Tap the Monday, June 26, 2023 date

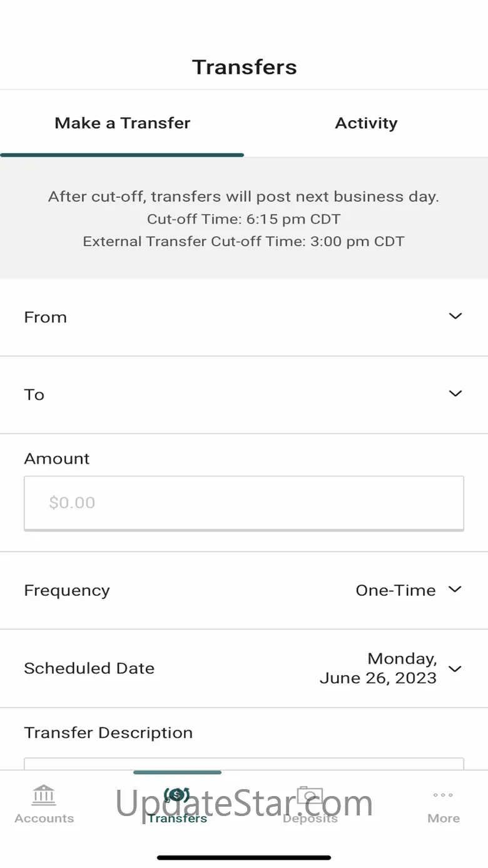[378, 668]
